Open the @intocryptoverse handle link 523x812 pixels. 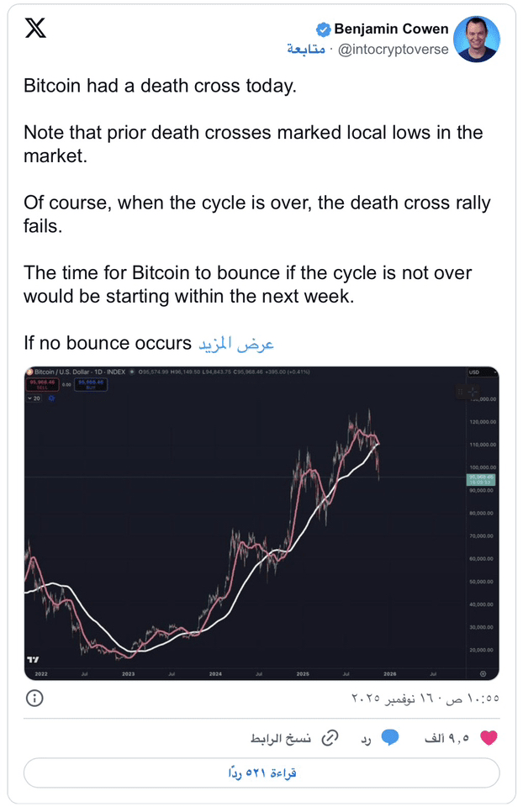point(392,50)
